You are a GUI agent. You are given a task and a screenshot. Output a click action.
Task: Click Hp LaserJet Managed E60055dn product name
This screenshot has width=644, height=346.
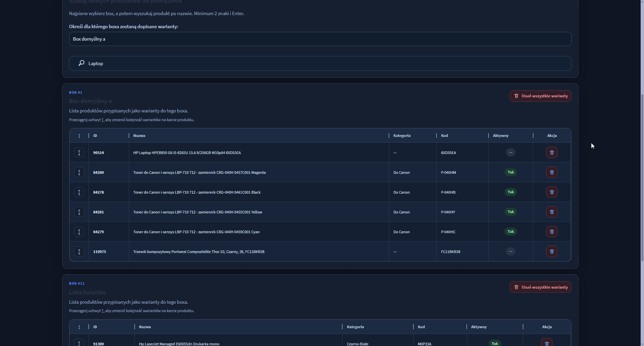pyautogui.click(x=179, y=344)
